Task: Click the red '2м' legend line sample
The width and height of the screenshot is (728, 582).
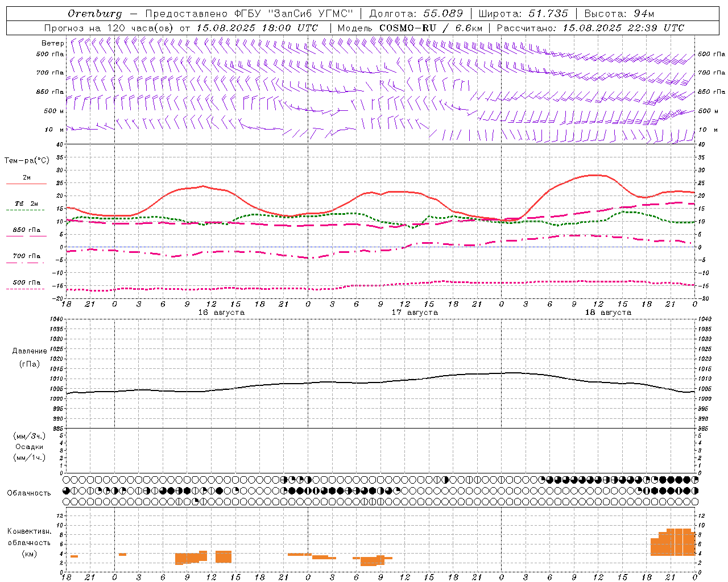Action: [26, 184]
